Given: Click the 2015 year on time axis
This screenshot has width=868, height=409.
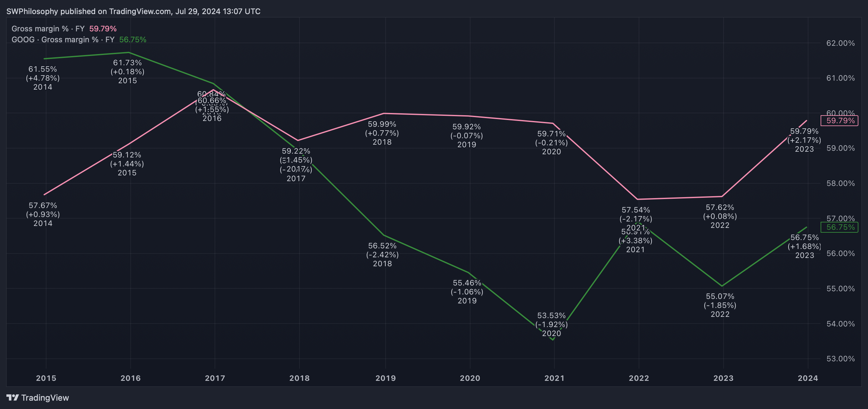Looking at the screenshot, I should click(x=46, y=378).
